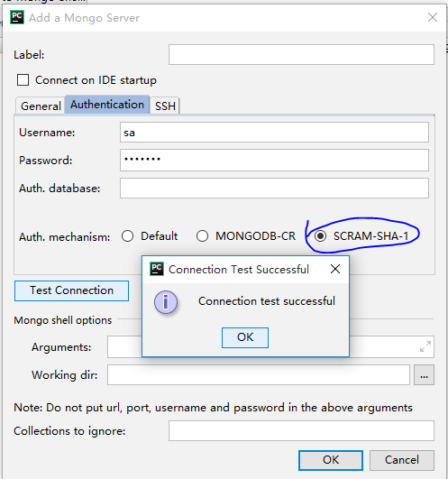The height and width of the screenshot is (479, 448).
Task: Select the SCRAM-SHA-1 auth mechanism
Action: coord(320,236)
